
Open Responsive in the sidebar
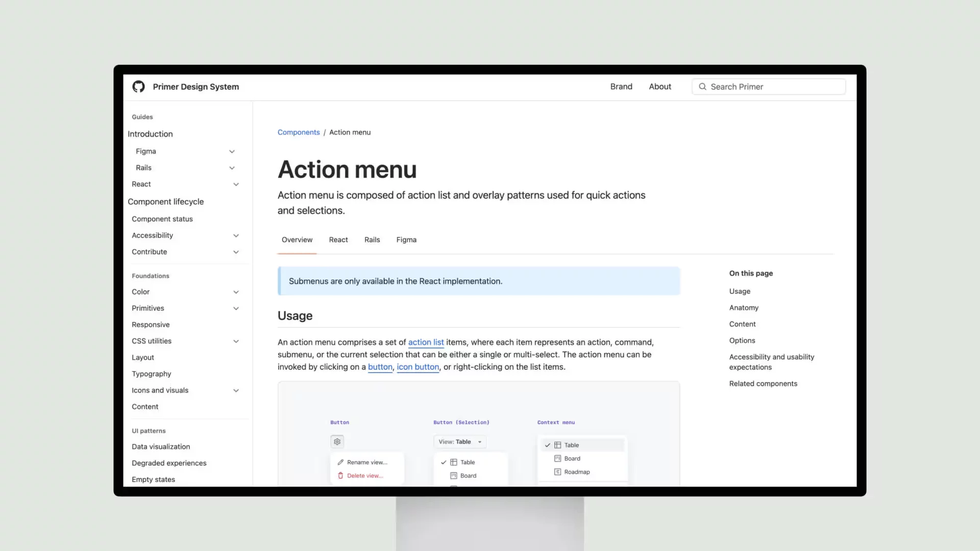point(151,324)
